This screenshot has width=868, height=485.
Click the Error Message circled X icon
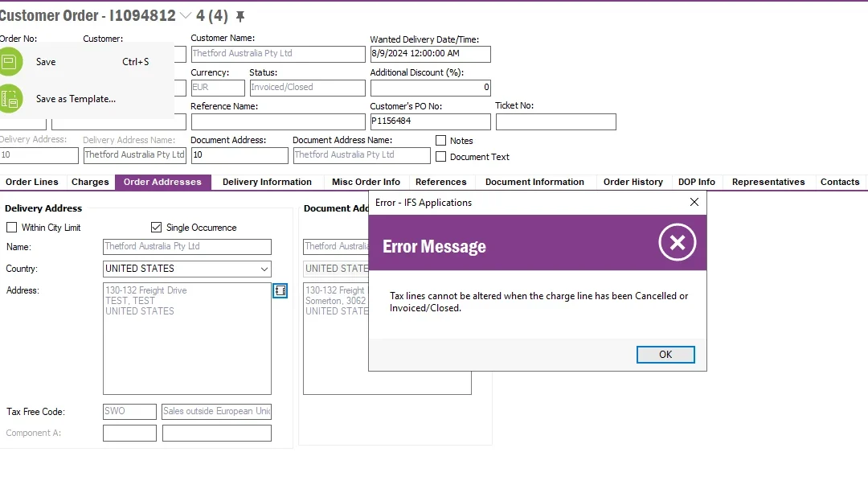click(x=677, y=242)
